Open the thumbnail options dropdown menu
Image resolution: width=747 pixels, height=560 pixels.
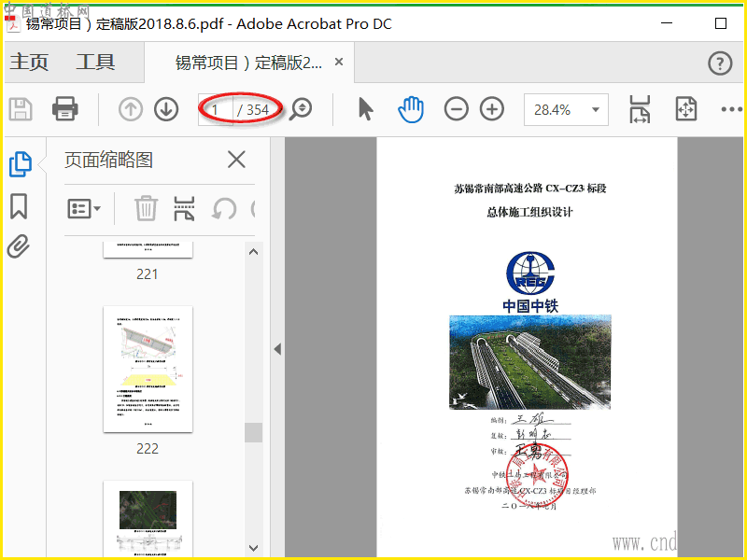click(84, 208)
